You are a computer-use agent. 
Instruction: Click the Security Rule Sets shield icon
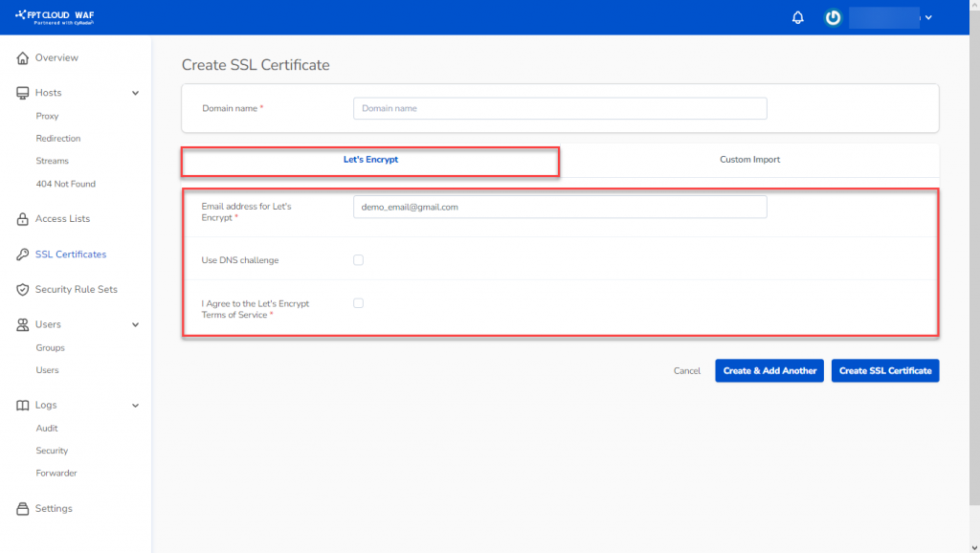pos(23,290)
